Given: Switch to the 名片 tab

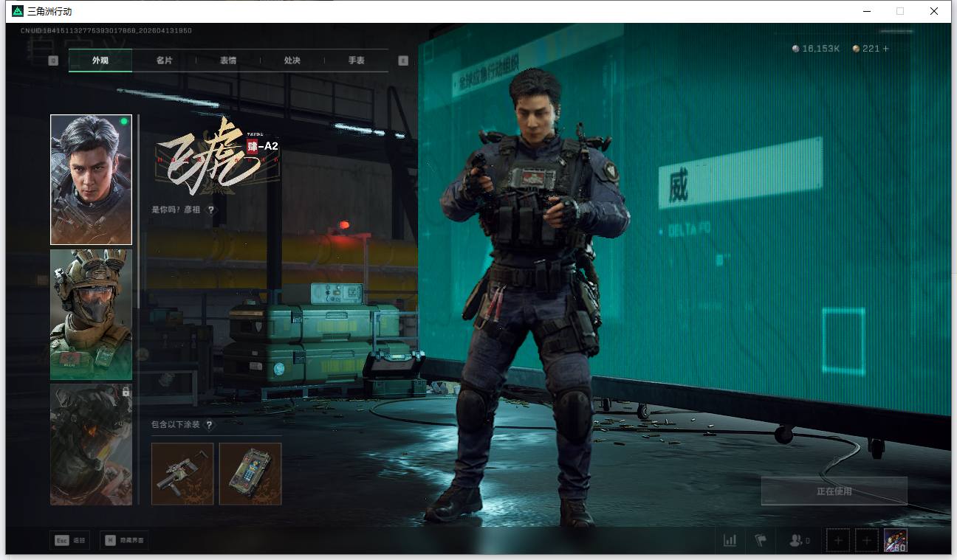Looking at the screenshot, I should 164,61.
